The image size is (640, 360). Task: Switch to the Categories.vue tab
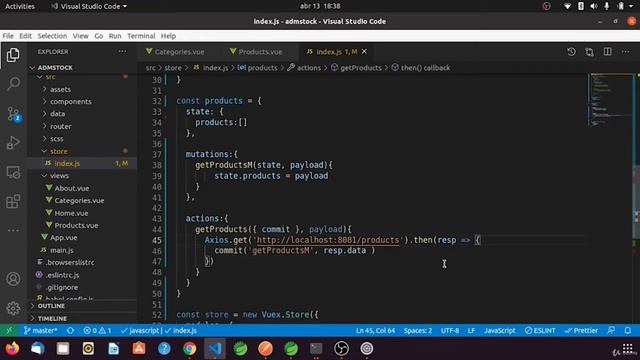176,51
